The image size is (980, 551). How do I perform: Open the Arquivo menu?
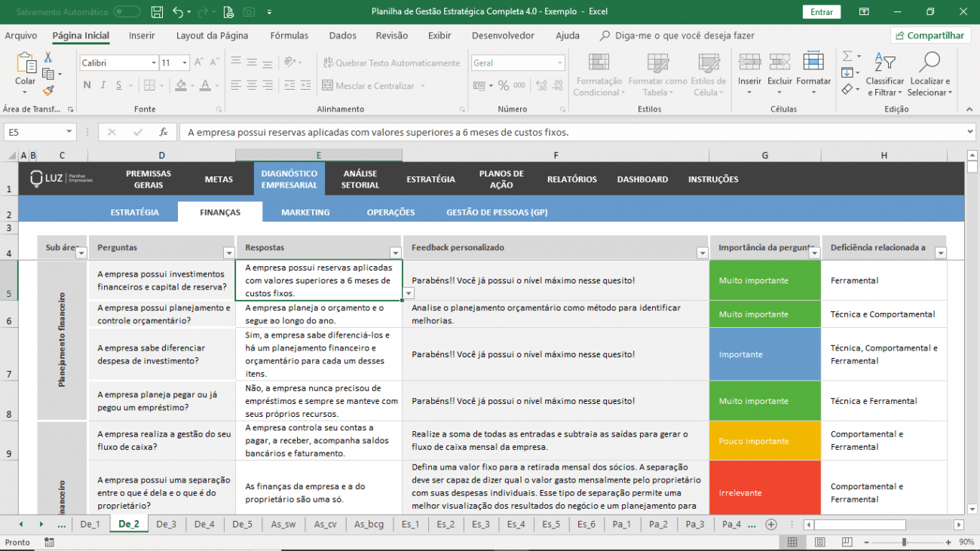click(21, 35)
